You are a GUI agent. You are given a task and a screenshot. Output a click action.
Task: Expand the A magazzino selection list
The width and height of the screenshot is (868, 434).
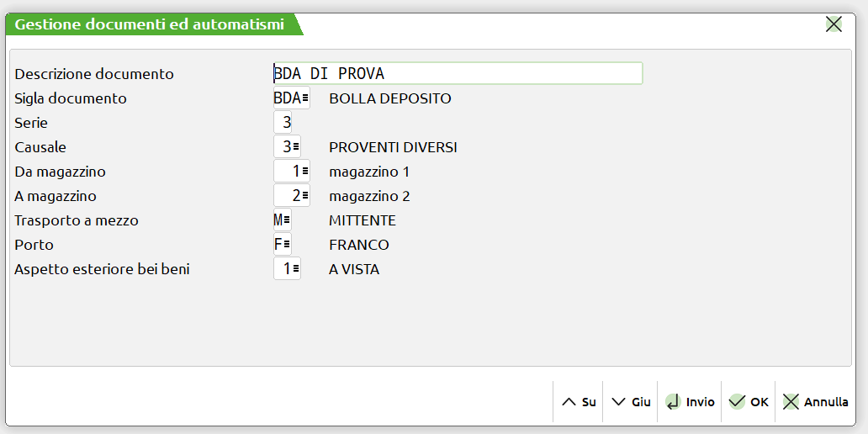coord(304,196)
